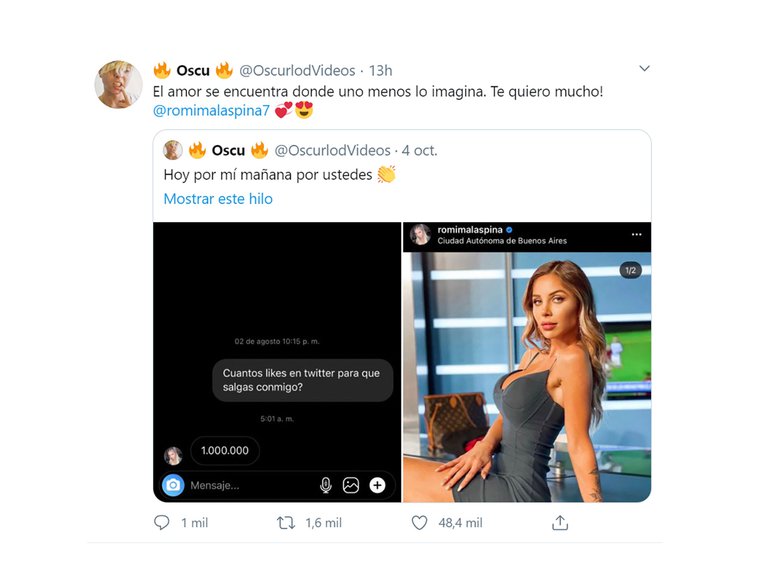Tap the camera icon in message bar

point(173,485)
